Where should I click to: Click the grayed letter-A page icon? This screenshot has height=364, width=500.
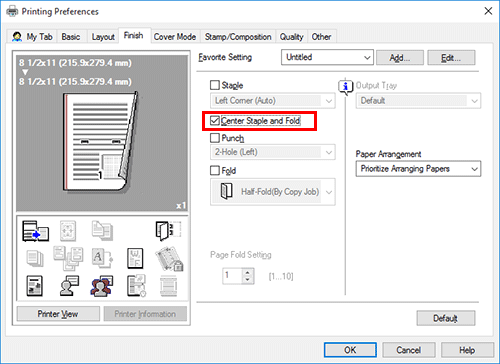point(102,258)
